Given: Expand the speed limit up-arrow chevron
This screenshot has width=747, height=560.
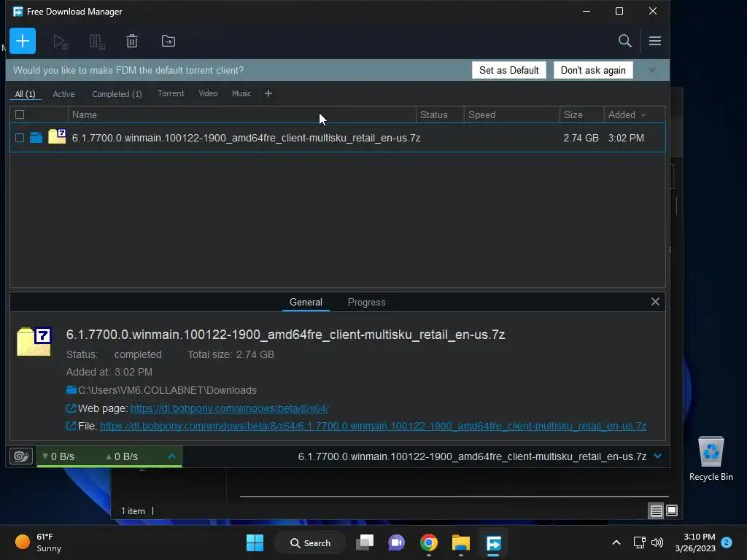Looking at the screenshot, I should pyautogui.click(x=171, y=456).
